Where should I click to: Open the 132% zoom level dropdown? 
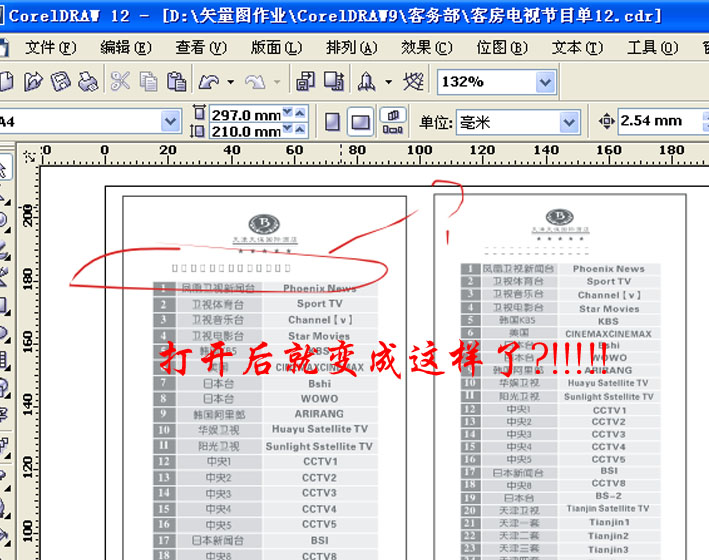coord(545,82)
